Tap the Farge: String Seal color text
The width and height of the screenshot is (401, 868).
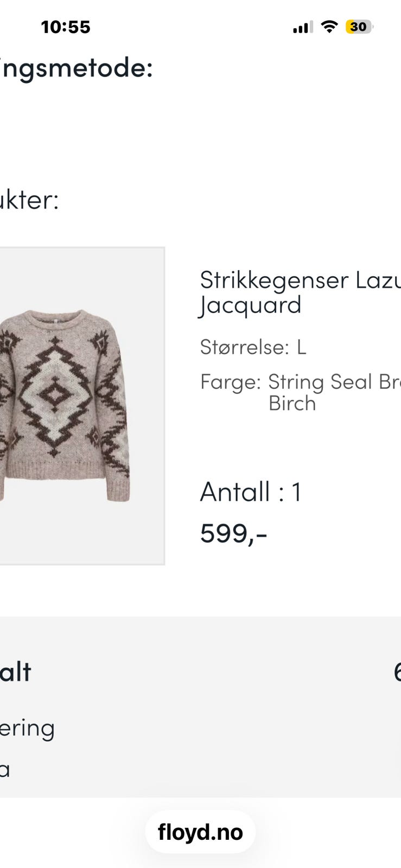[x=300, y=382]
